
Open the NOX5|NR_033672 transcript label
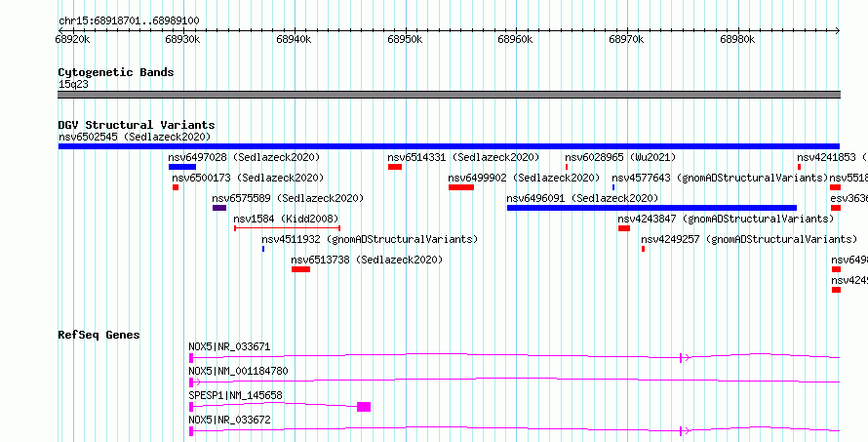point(229,421)
